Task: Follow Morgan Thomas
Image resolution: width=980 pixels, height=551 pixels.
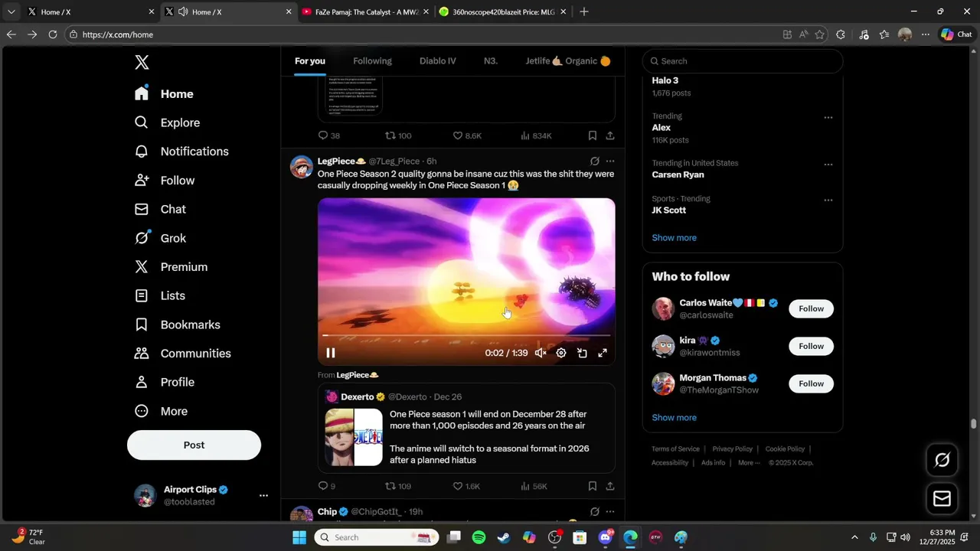Action: click(x=811, y=384)
